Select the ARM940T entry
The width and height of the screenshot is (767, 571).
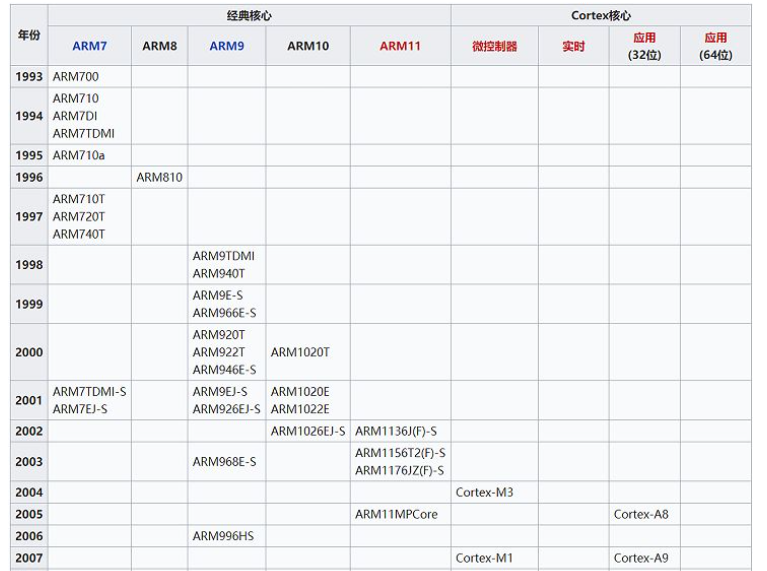(x=219, y=274)
